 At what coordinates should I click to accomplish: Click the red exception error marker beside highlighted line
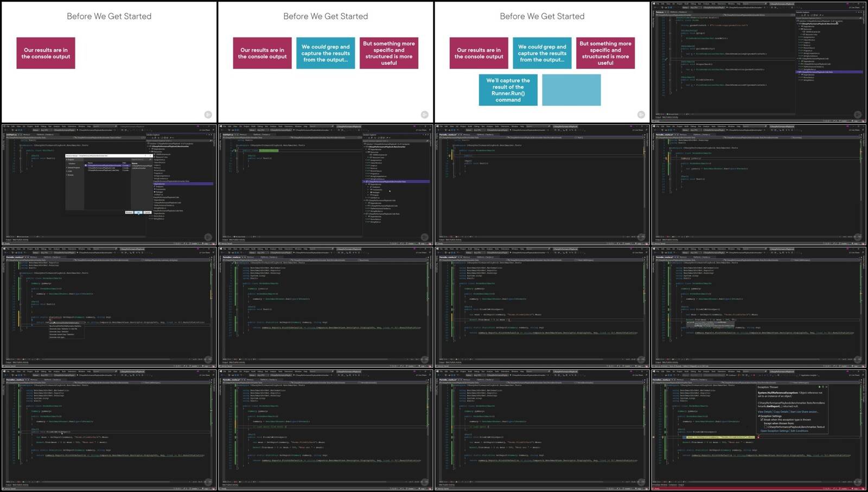[758, 437]
